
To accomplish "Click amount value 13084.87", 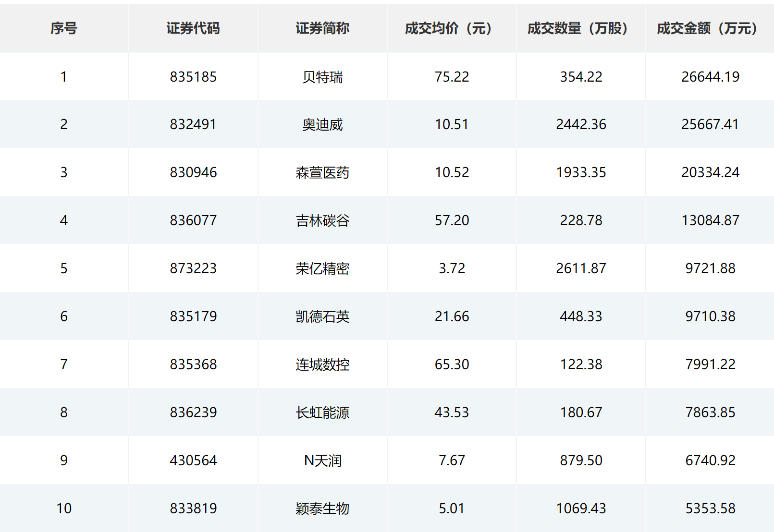I will click(x=710, y=220).
